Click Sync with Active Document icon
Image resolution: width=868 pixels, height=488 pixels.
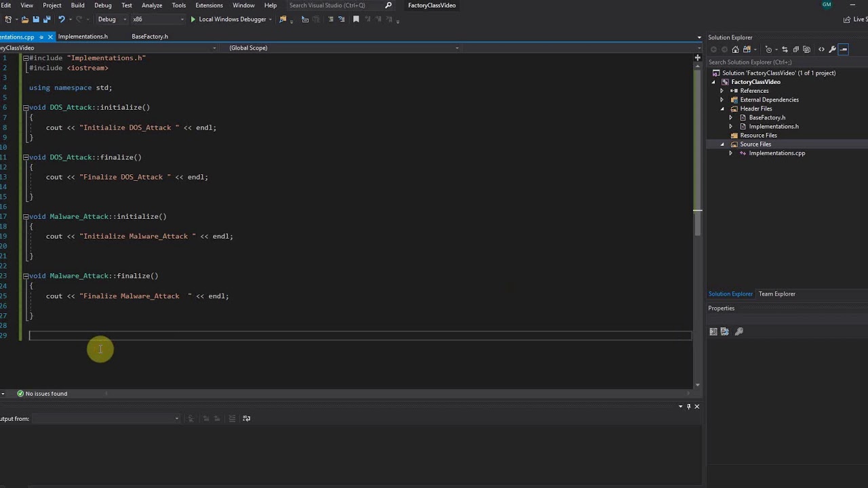coord(785,49)
